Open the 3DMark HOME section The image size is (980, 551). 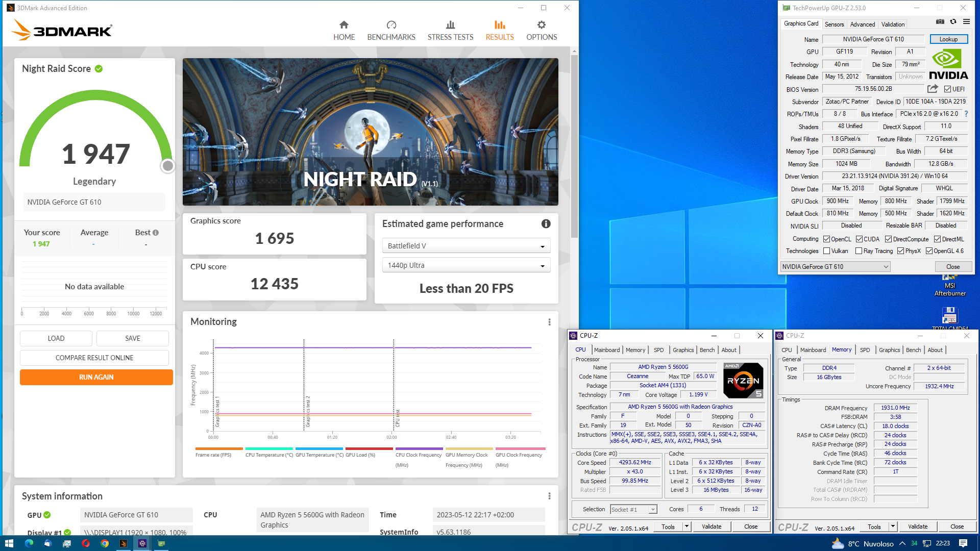(344, 31)
